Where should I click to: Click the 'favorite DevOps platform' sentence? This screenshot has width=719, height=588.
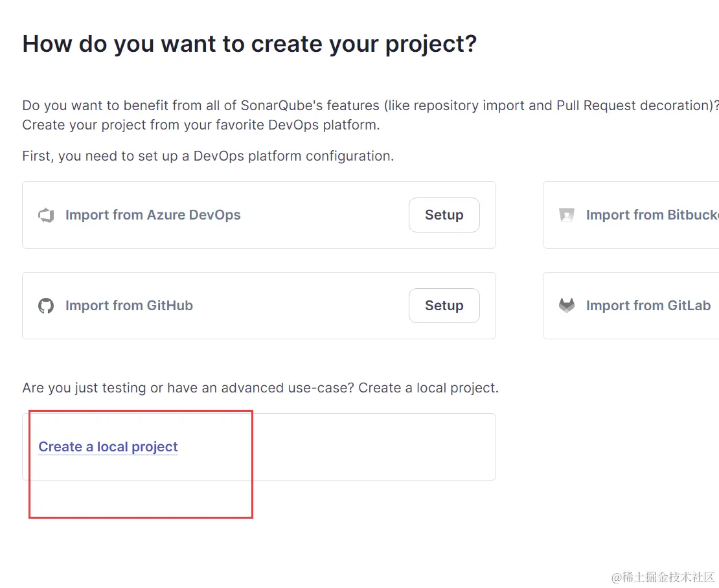[x=201, y=125]
